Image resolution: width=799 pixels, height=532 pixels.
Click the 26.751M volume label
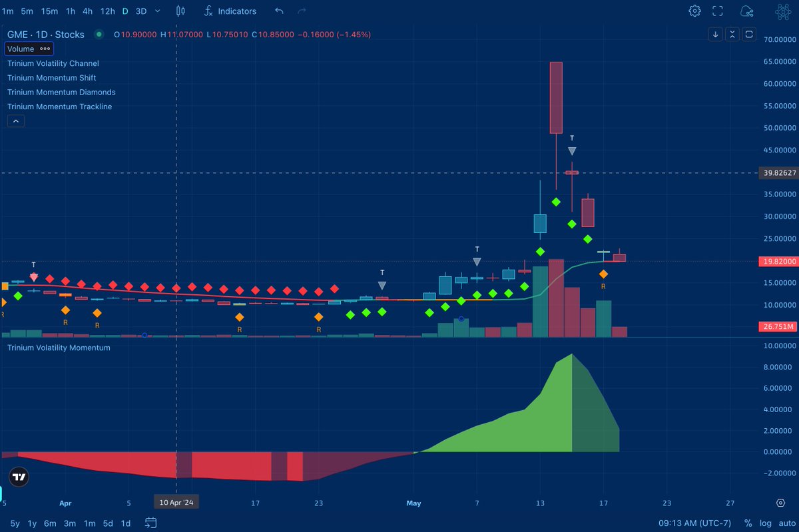tap(777, 327)
